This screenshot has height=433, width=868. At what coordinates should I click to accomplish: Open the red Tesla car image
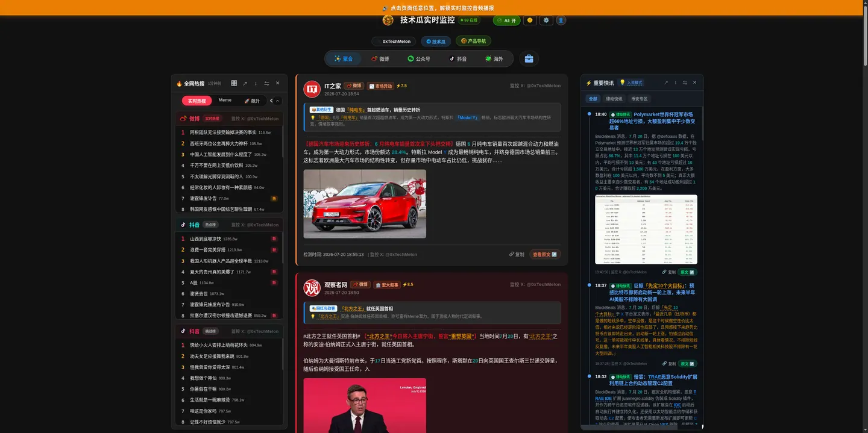(x=365, y=204)
